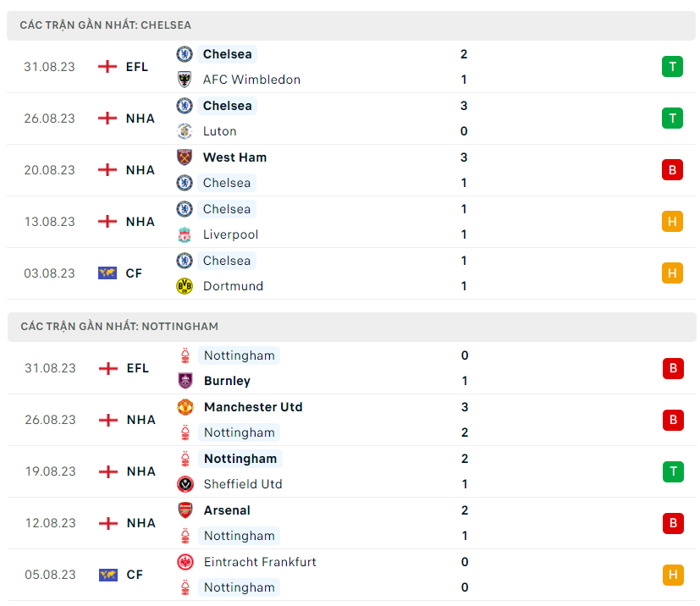Click the West Ham club crest

pos(185,157)
